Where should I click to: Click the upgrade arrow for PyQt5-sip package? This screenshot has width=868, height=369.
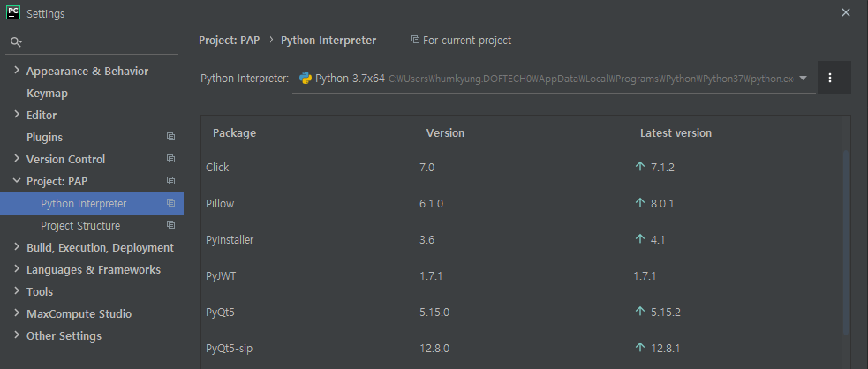[640, 348]
